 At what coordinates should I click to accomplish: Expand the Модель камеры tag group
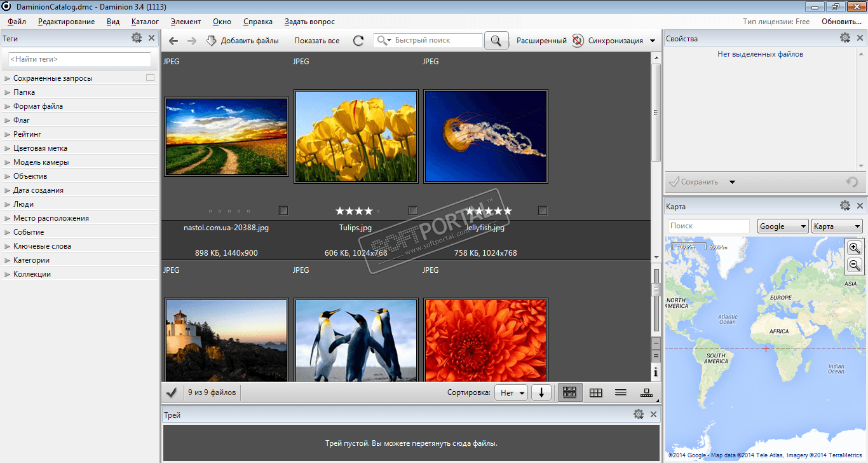tap(8, 162)
